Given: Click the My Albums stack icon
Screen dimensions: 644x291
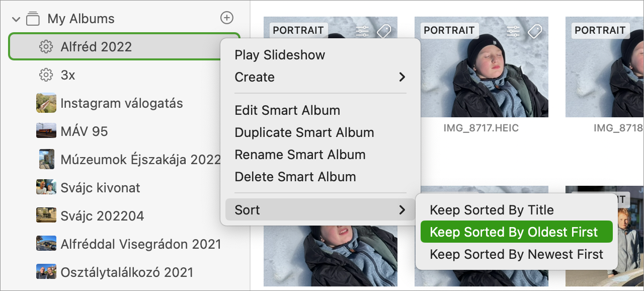Looking at the screenshot, I should pyautogui.click(x=33, y=19).
